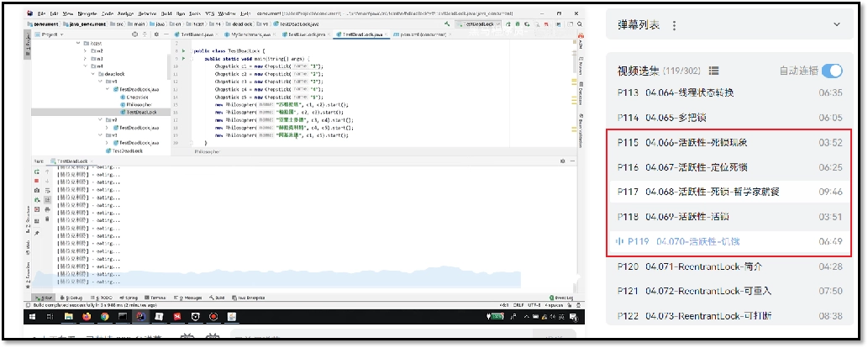Open Firefox from the taskbar
The height and width of the screenshot is (348, 868).
coord(87,316)
